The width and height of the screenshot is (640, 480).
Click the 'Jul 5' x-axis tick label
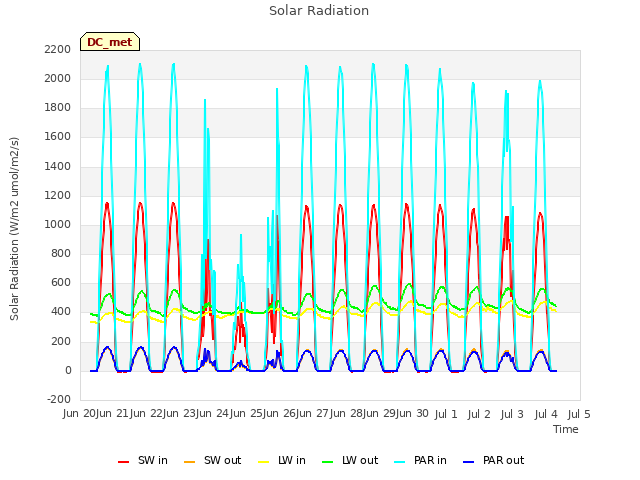pos(579,414)
